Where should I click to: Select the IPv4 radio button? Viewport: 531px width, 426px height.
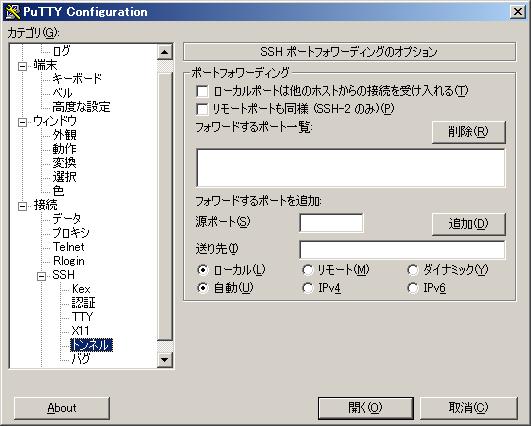point(307,288)
